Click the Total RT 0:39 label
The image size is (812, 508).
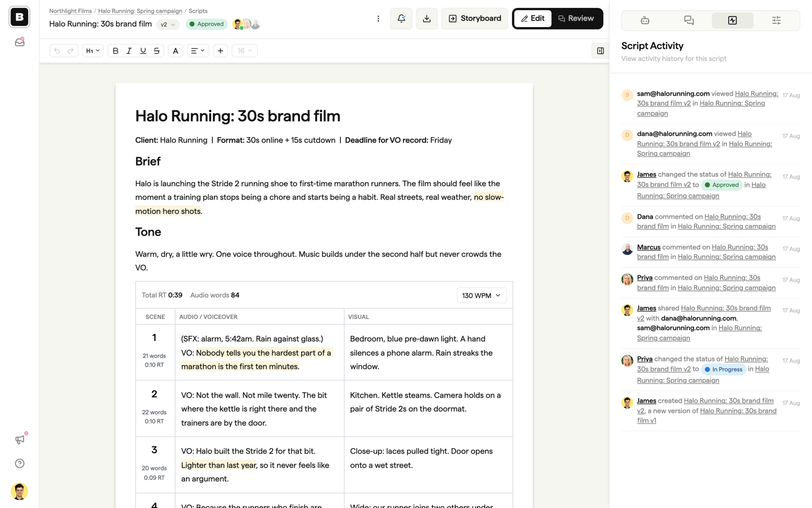point(162,295)
